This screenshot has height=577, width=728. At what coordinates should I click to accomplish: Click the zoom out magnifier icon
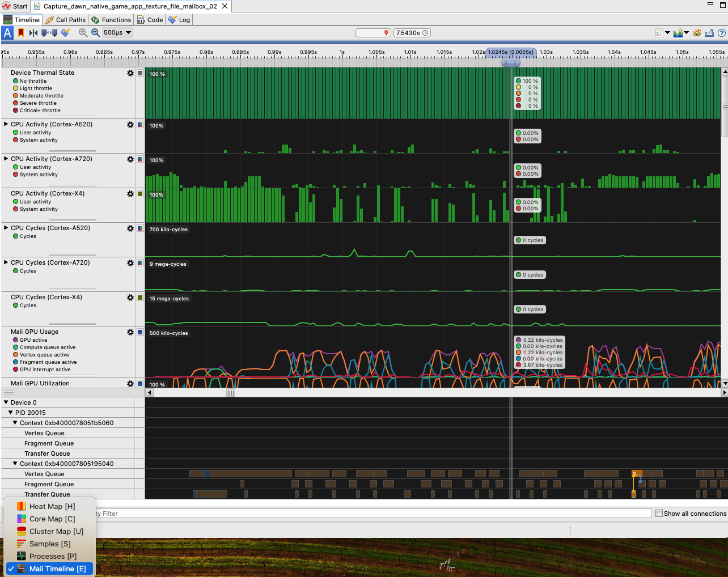click(94, 32)
